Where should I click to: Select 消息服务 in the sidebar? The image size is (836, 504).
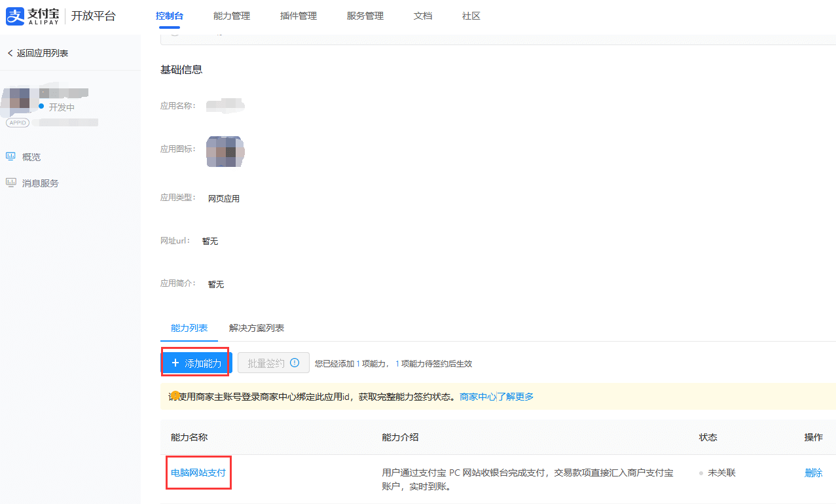(x=41, y=183)
